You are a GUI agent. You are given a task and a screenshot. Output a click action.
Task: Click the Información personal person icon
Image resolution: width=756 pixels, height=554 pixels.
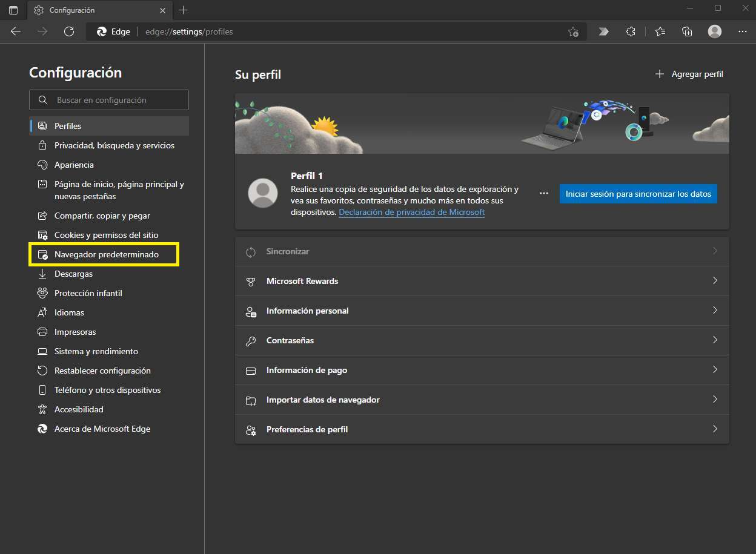(251, 311)
